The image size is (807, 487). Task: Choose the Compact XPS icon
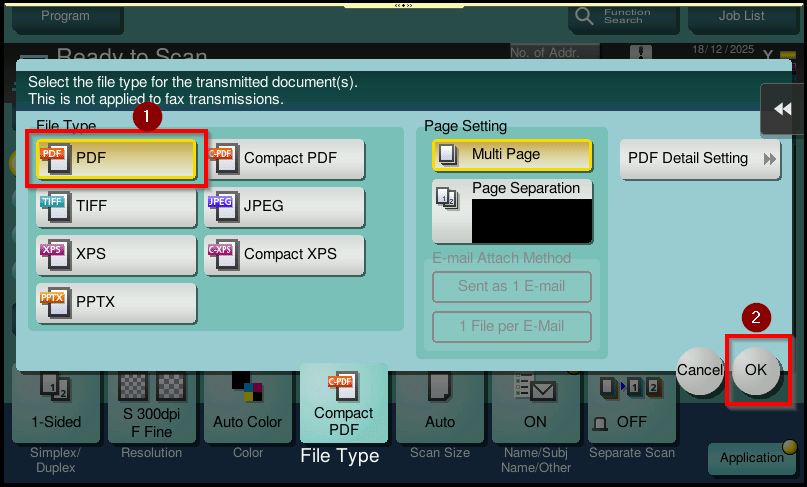(220, 255)
